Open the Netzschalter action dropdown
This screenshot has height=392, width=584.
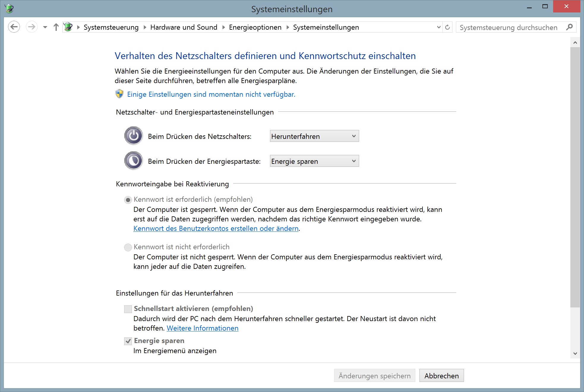[x=314, y=136]
